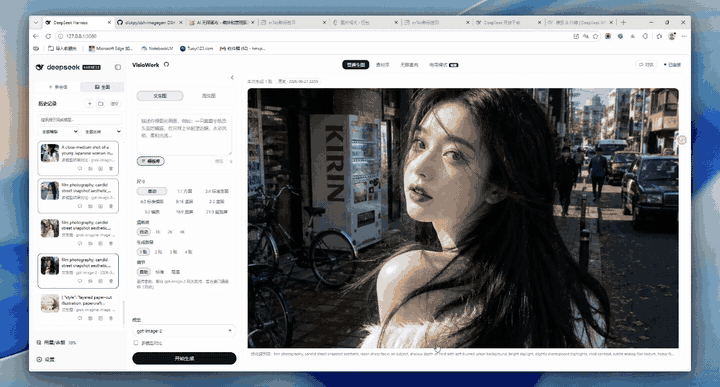The width and height of the screenshot is (720, 387).
Task: Click copy icon on "A close-medium shot" card
Action: tap(90, 168)
